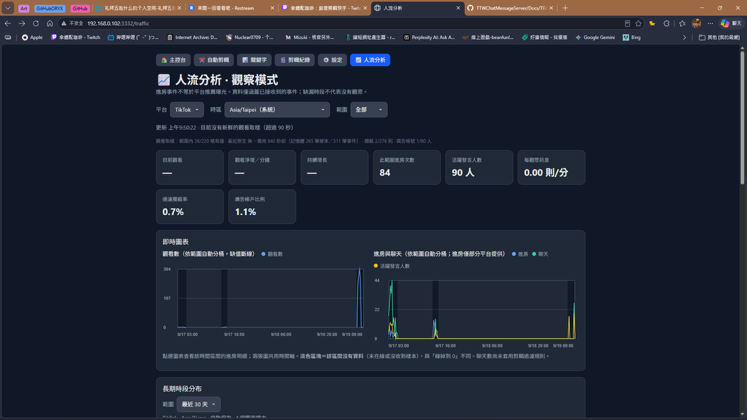Click inside the 進房與聊天 line chart
Image resolution: width=747 pixels, height=420 pixels.
point(482,310)
